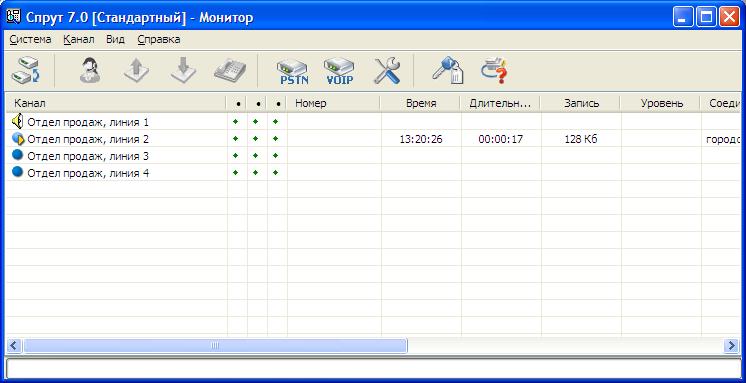Click the help question mark toolbar icon
Screen dimensions: 746x383
[x=494, y=71]
